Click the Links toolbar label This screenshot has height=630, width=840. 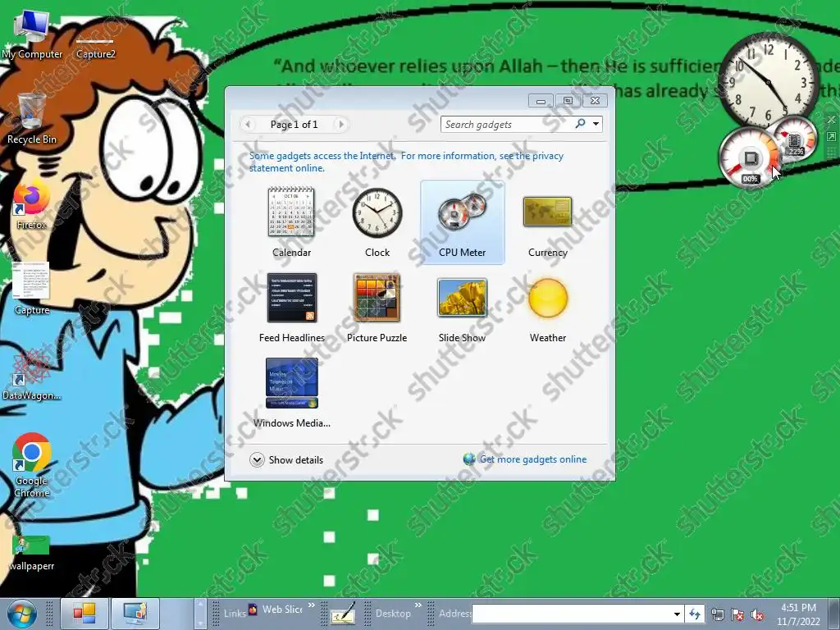coord(235,614)
